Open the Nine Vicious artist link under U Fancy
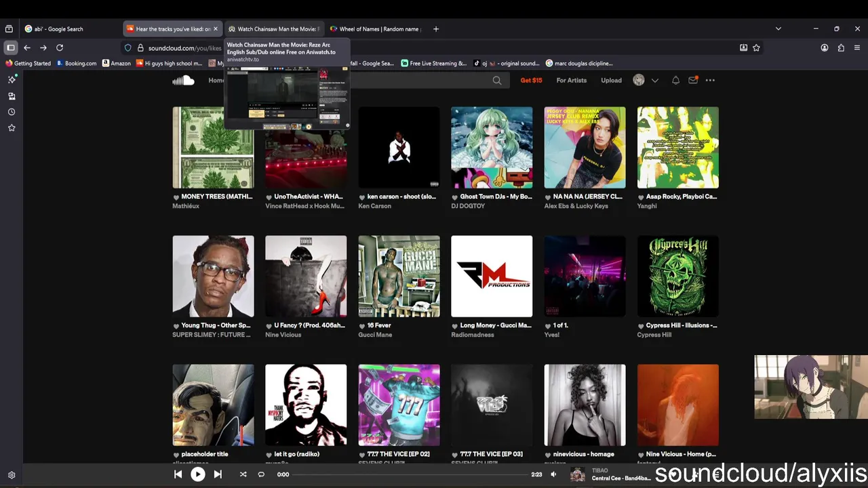 pyautogui.click(x=283, y=335)
